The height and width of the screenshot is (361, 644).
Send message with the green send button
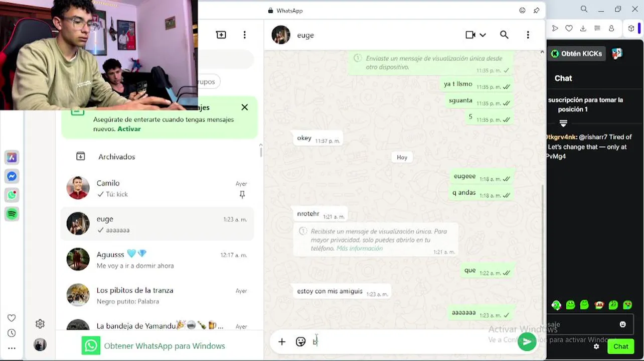coord(527,342)
